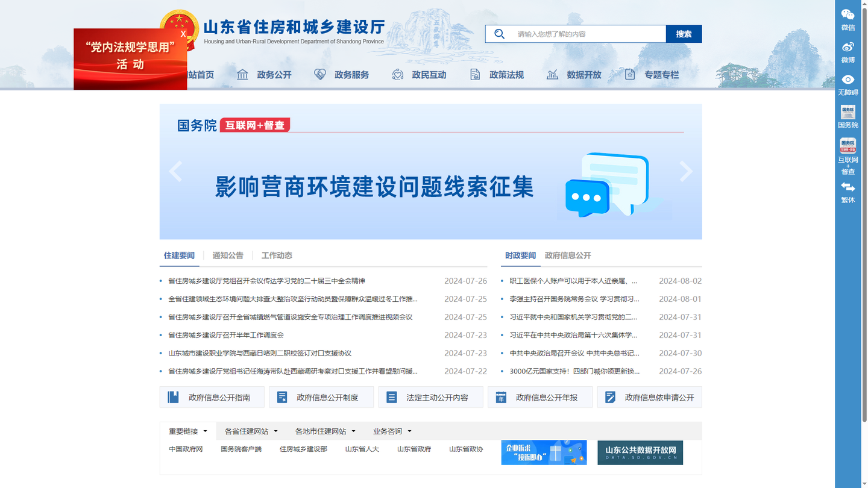Expand the 各省住建网站 dropdown

click(251, 431)
